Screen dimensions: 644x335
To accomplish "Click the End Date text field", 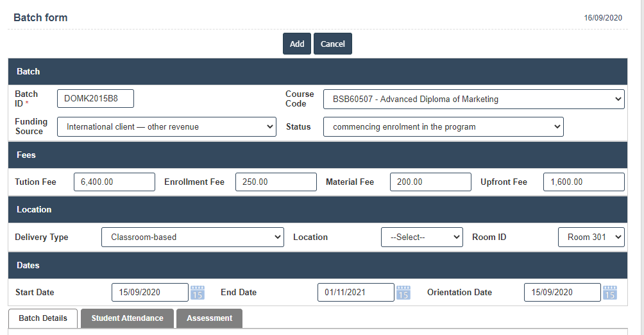I will [x=355, y=293].
